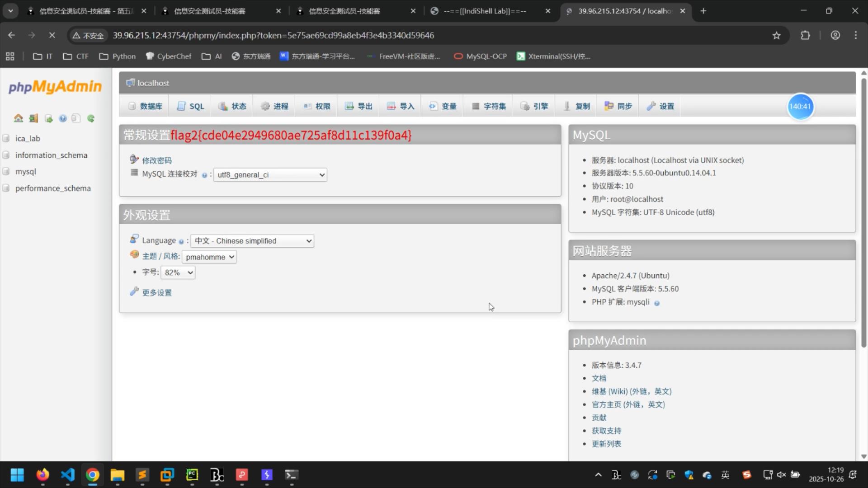Image resolution: width=868 pixels, height=488 pixels.
Task: Switch to the 导出 export tab
Action: [x=359, y=106]
